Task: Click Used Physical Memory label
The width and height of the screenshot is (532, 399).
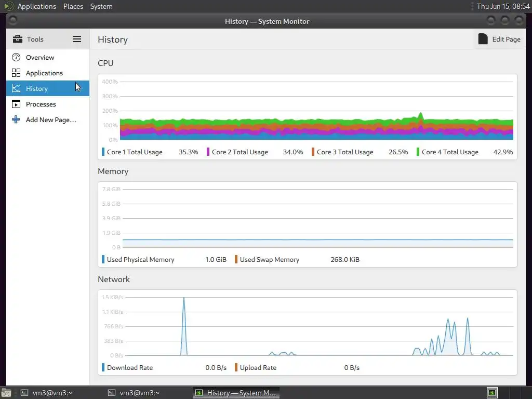Action: point(140,260)
